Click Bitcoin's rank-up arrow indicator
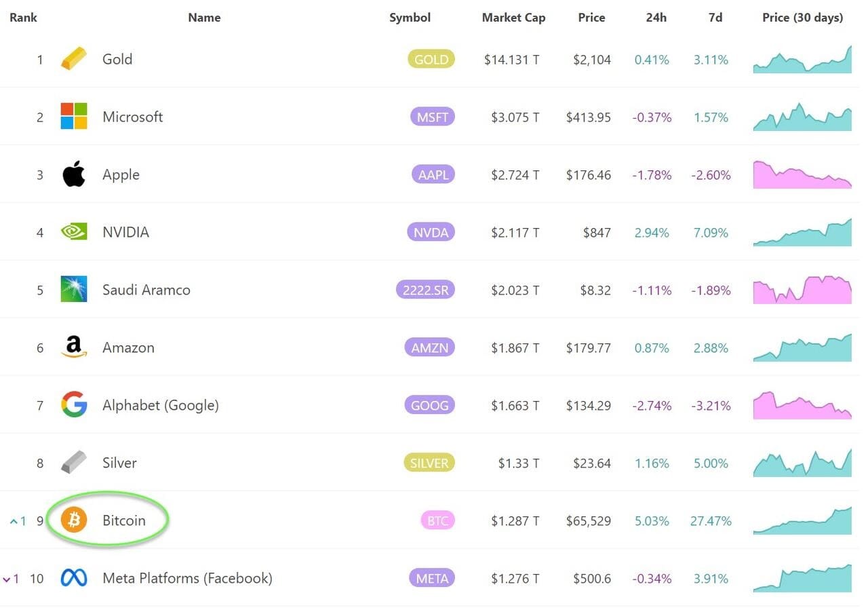 pos(18,521)
